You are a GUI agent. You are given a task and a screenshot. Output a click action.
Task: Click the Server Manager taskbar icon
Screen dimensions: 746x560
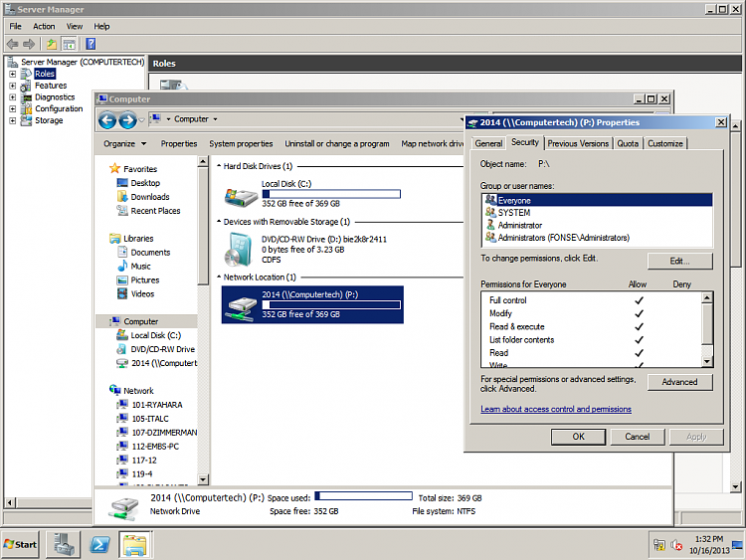click(63, 544)
